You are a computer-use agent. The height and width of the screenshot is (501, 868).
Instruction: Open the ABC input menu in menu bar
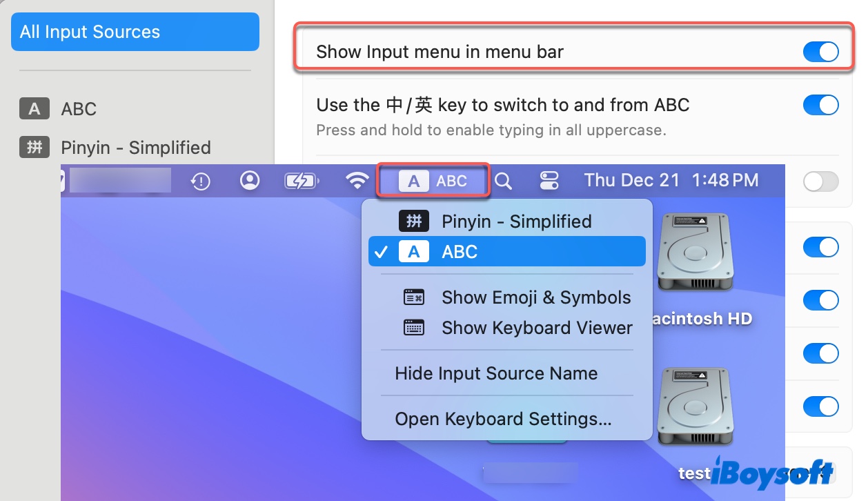pyautogui.click(x=434, y=181)
